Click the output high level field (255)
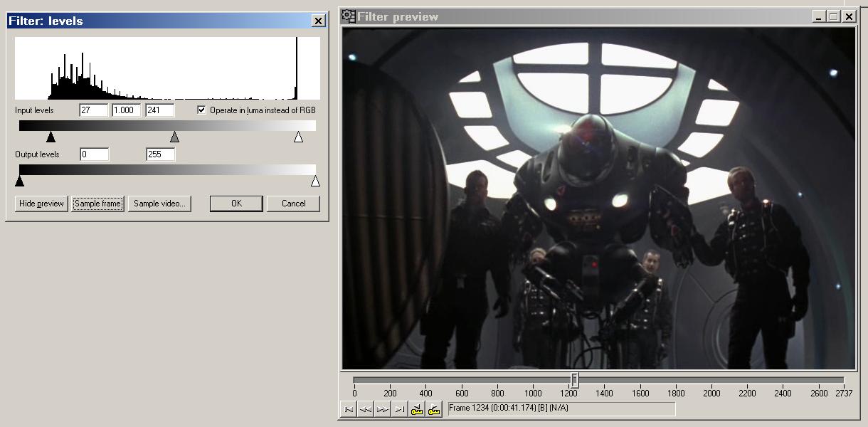868x427 pixels. tap(160, 154)
